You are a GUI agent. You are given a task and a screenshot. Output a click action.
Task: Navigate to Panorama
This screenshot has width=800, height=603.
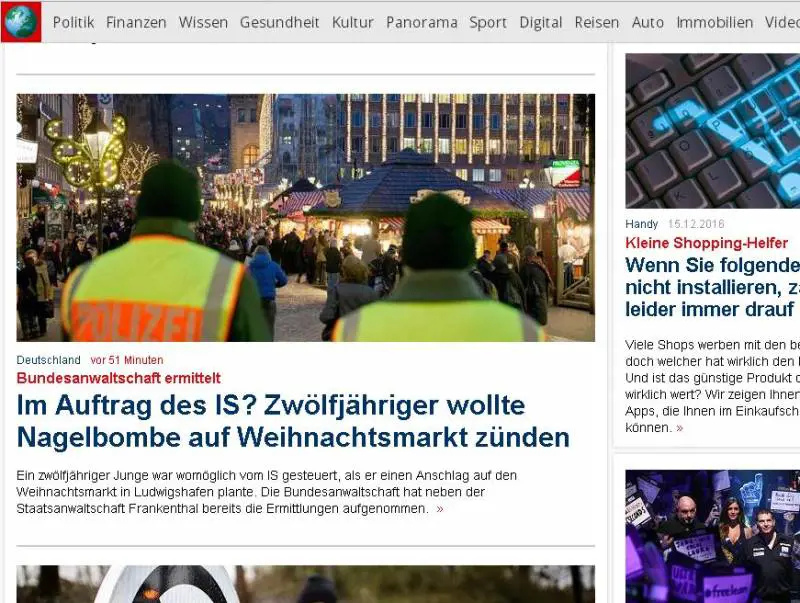click(421, 22)
